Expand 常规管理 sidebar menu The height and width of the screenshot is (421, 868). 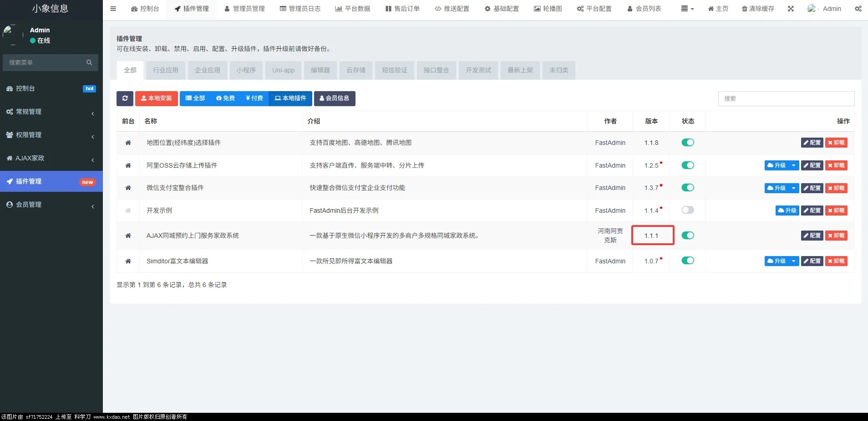click(x=51, y=112)
